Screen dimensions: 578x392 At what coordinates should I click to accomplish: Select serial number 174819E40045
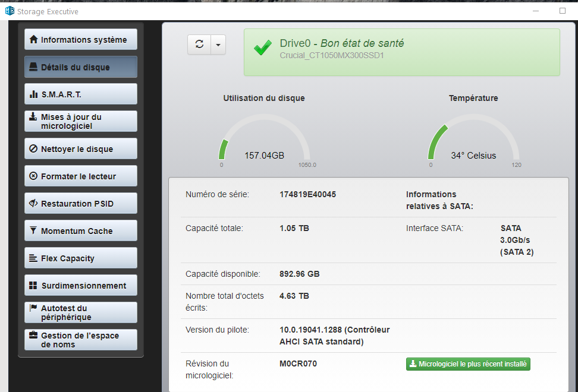pos(308,194)
